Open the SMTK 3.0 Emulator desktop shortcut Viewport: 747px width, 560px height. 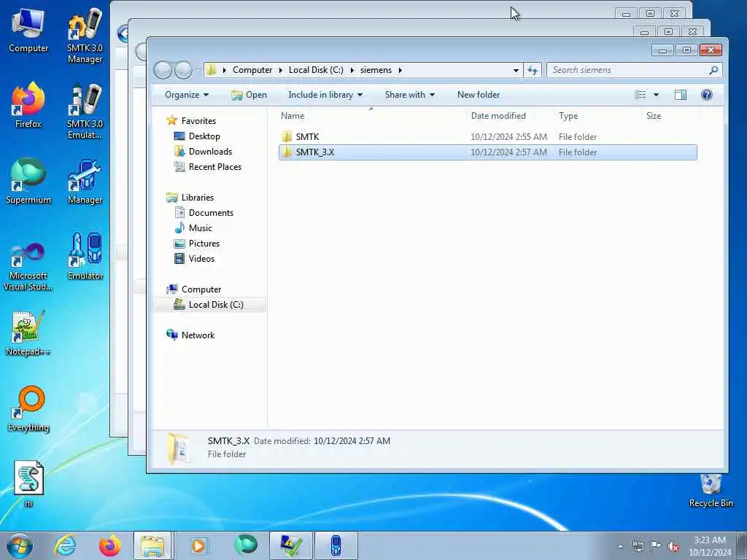coord(85,112)
